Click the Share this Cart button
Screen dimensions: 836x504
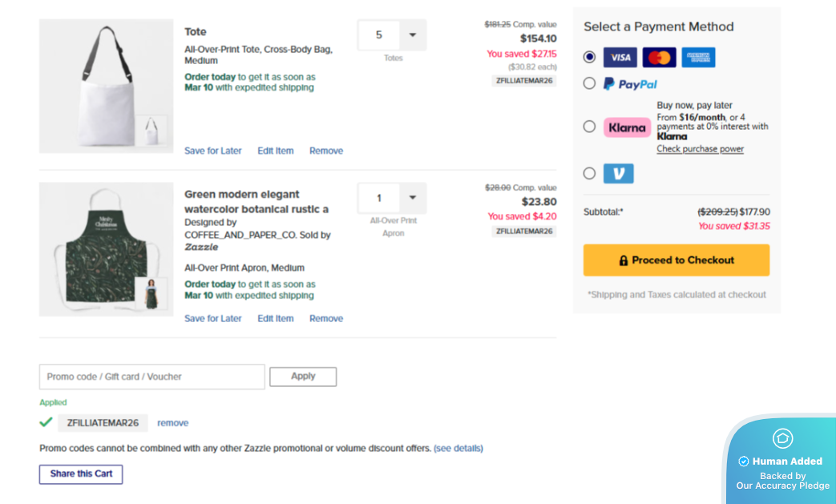click(81, 474)
